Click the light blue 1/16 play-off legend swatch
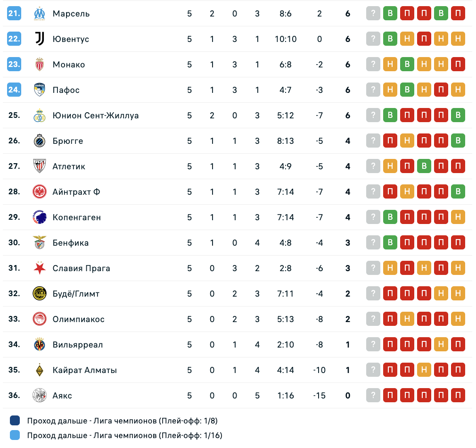 tap(15, 435)
